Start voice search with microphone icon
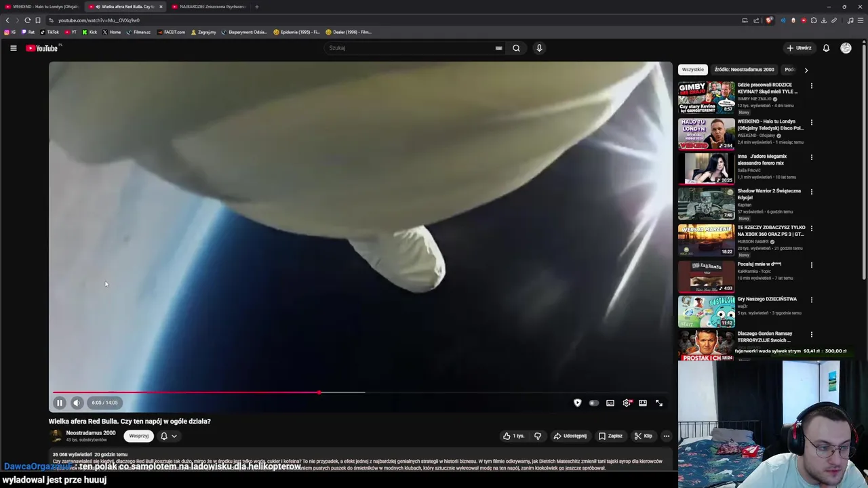Viewport: 868px width, 488px height. [x=539, y=48]
